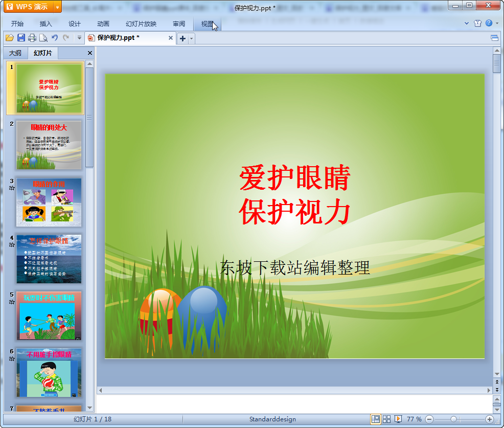The image size is (504, 428).
Task: Click in the notes pane area
Action: 294,403
